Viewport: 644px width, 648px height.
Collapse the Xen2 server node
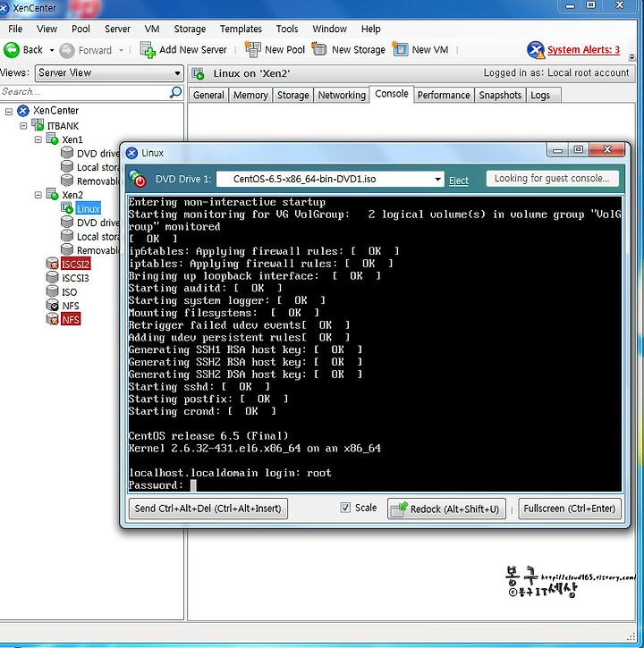[x=38, y=195]
